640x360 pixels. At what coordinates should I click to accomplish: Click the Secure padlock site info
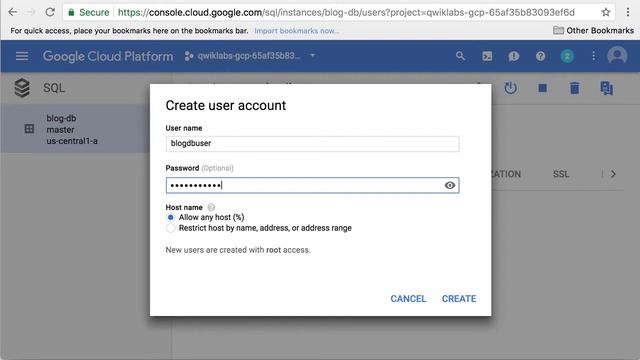89,13
